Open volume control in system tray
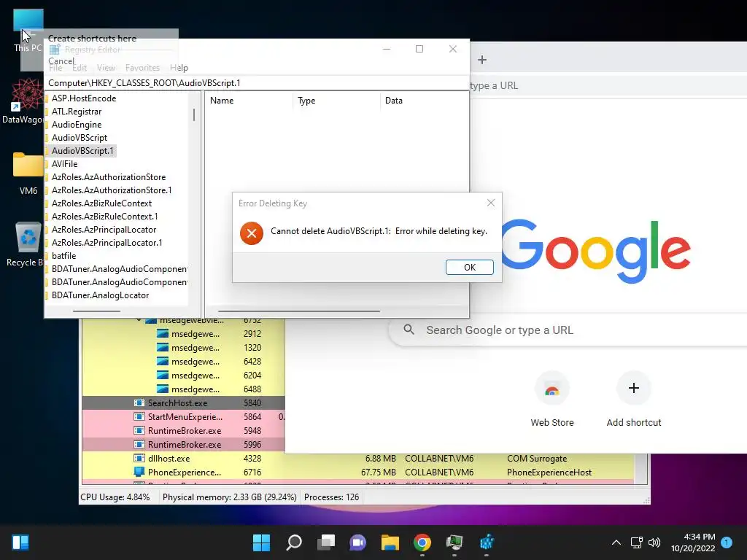Screen dimensions: 747x560 coord(654,542)
